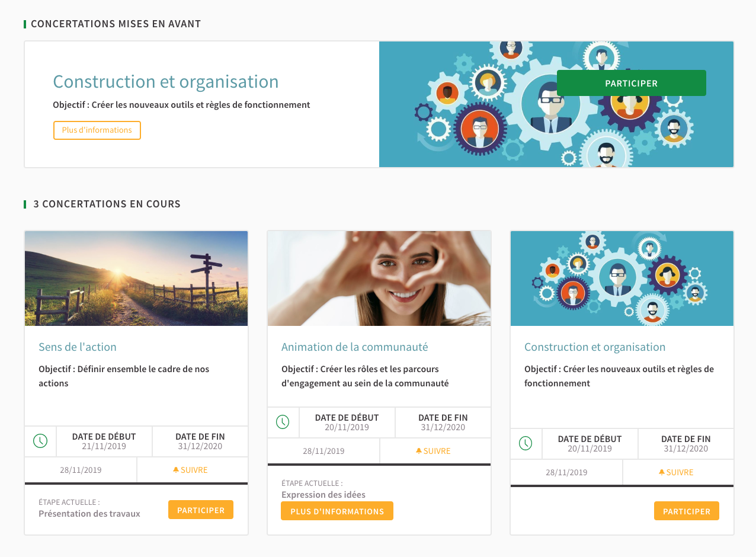This screenshot has width=756, height=557.
Task: Open Construction et organisation card title link
Action: point(595,347)
